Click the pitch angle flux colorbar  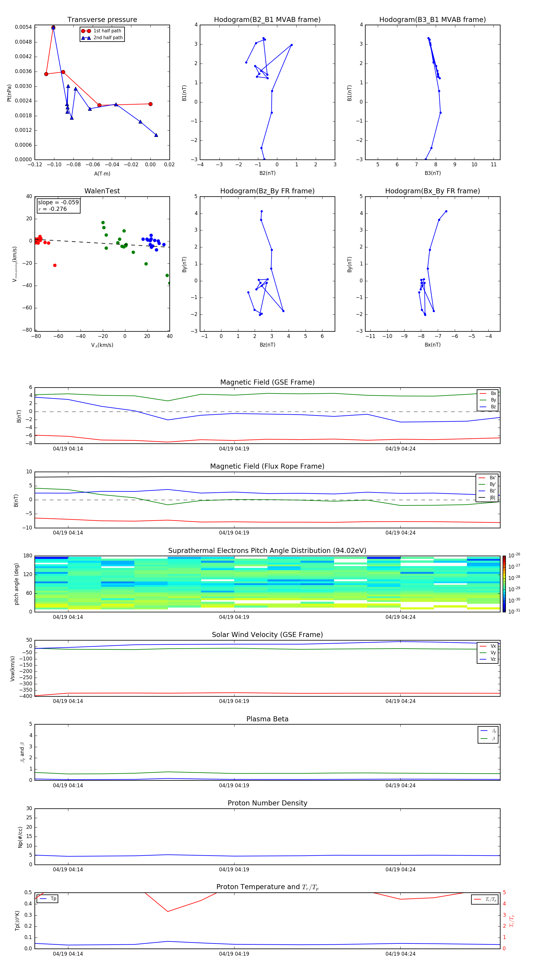[x=504, y=584]
